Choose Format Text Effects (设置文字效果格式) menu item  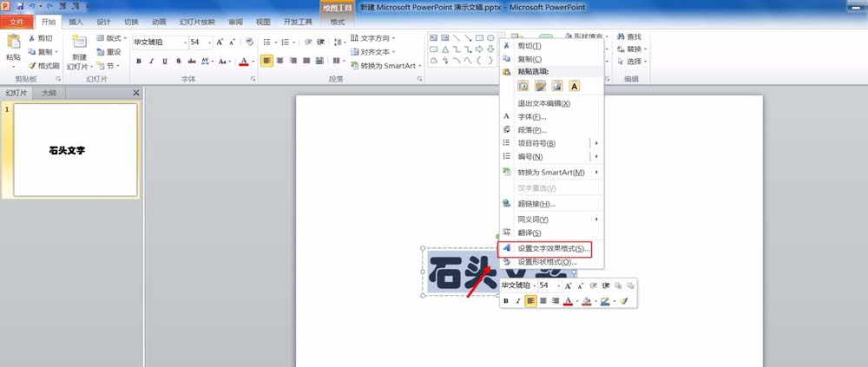click(x=546, y=249)
